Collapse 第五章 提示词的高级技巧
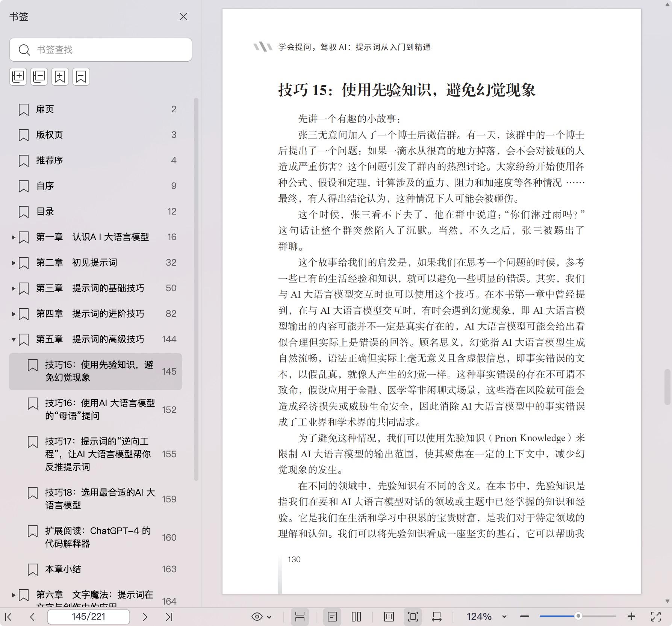Screen dimensions: 672x626 pos(14,340)
